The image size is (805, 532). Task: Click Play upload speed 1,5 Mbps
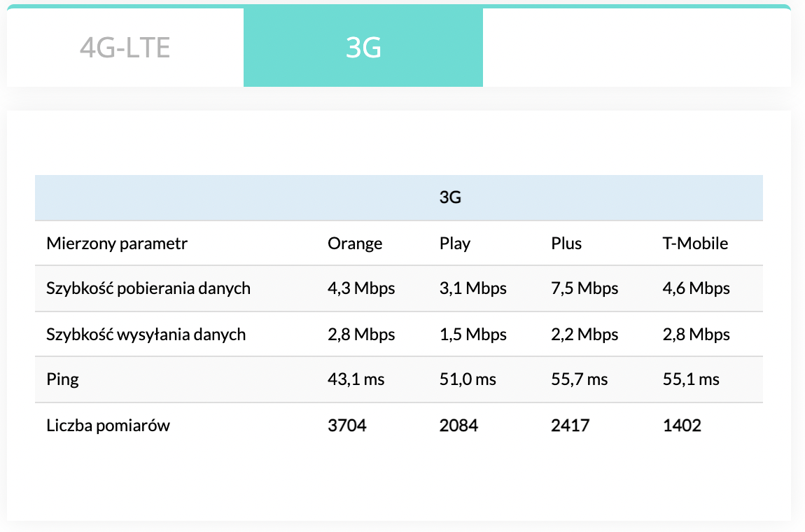click(x=472, y=335)
